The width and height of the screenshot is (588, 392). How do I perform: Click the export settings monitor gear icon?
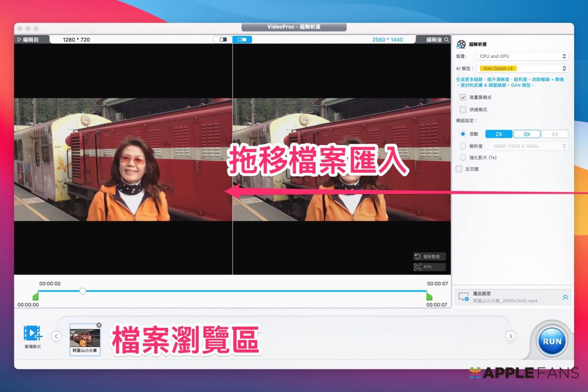[x=463, y=297]
